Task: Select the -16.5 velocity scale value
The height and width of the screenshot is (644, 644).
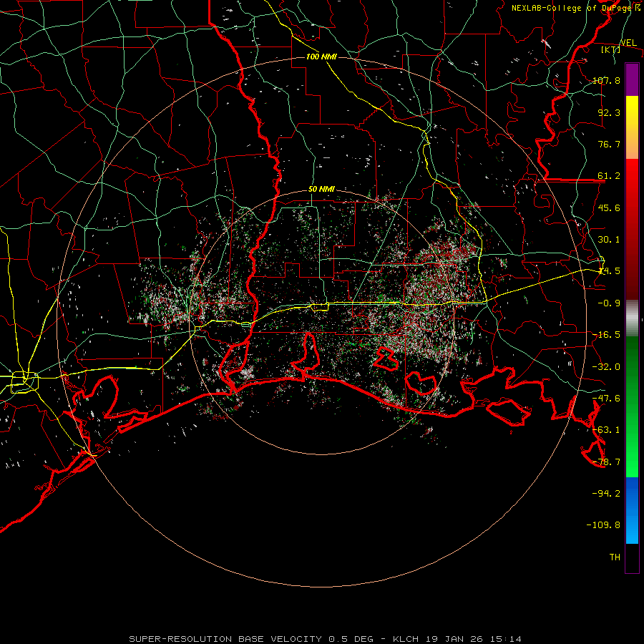Action: 606,335
